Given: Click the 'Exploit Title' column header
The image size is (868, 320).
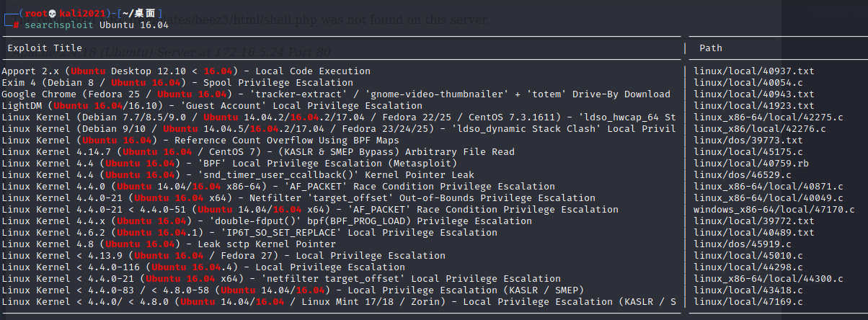Looking at the screenshot, I should tap(45, 48).
